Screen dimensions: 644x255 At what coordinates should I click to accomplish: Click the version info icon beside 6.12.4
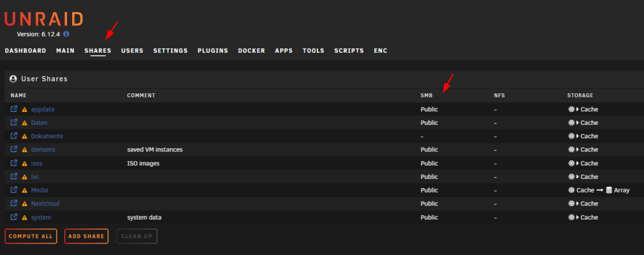coord(66,34)
